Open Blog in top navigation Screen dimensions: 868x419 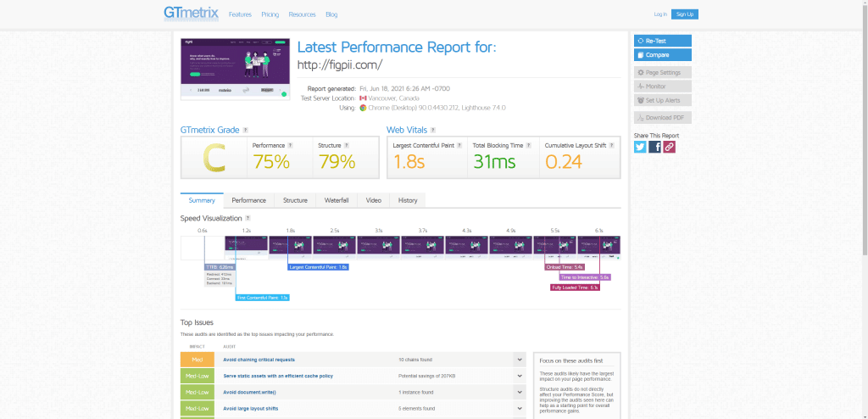click(x=331, y=14)
